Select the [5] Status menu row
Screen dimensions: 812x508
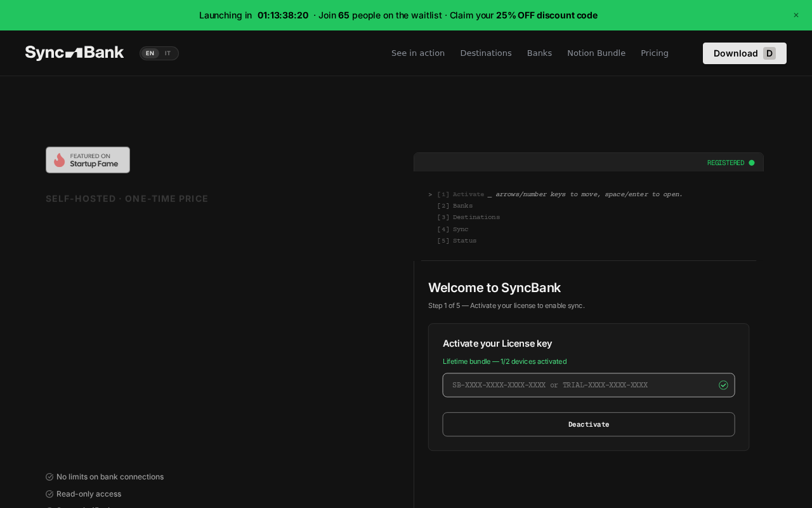coord(457,241)
